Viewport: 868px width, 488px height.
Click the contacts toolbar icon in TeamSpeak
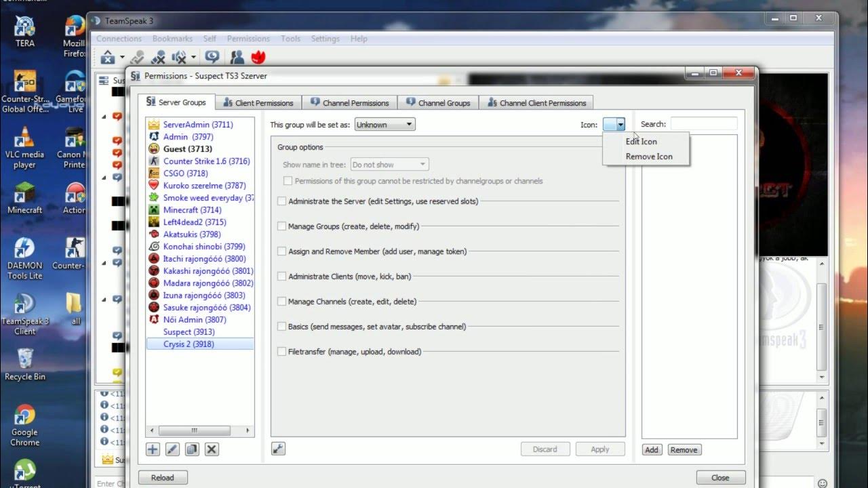point(237,58)
